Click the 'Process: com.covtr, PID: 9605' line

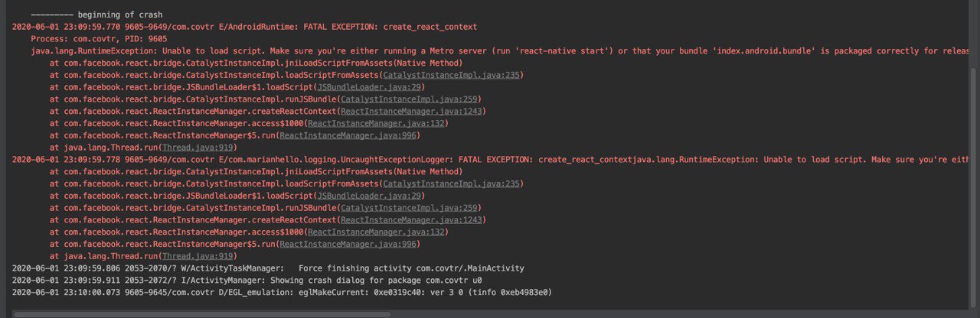(100, 38)
